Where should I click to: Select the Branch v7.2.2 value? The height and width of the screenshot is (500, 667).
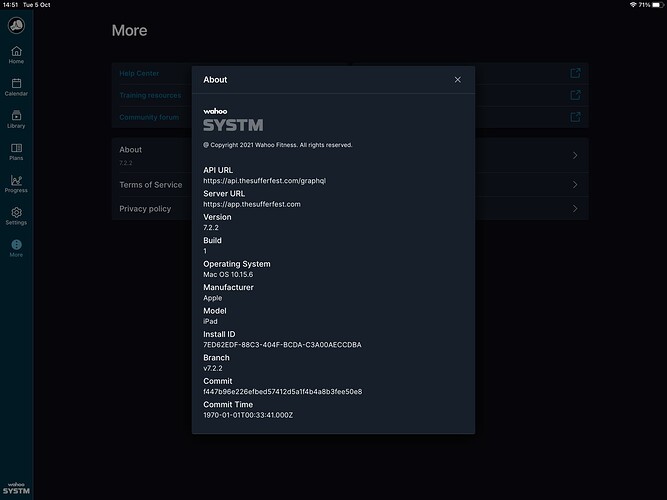click(213, 368)
